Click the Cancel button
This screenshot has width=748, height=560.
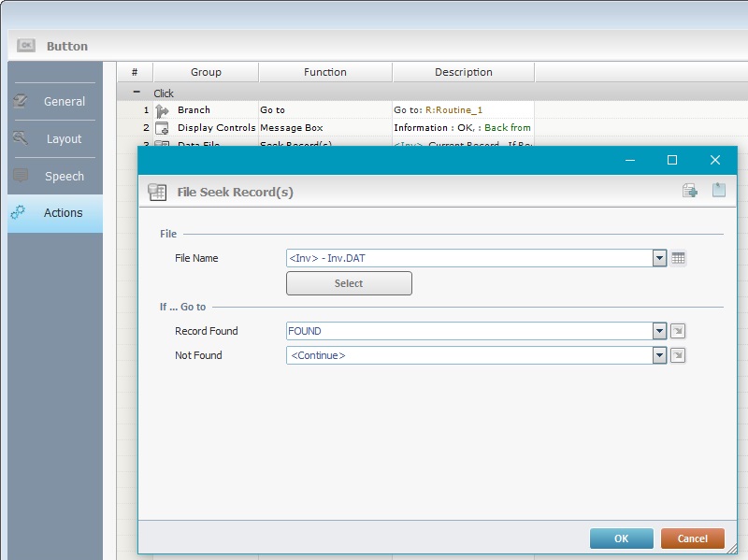pyautogui.click(x=692, y=538)
